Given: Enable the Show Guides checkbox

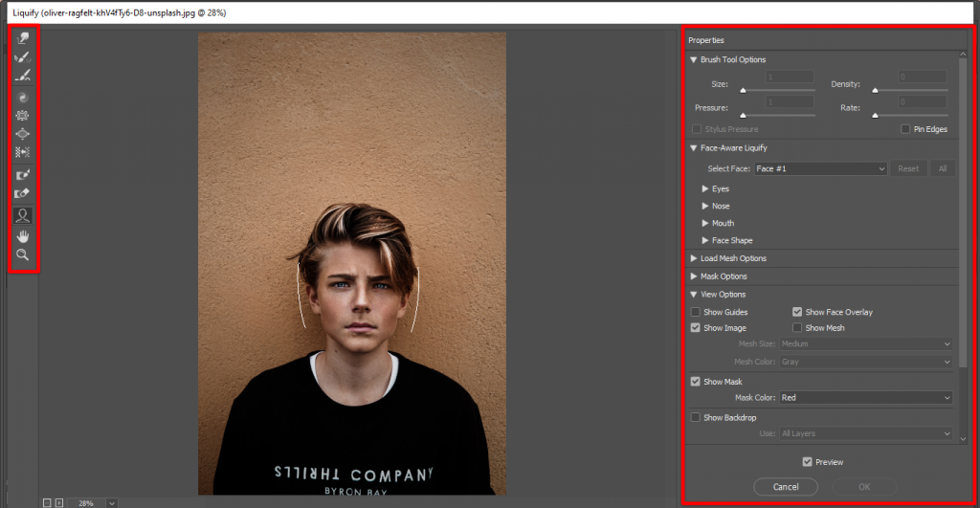Looking at the screenshot, I should tap(696, 312).
